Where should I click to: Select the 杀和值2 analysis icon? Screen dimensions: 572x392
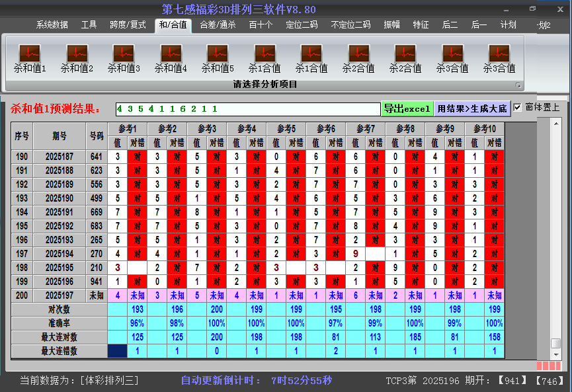(x=77, y=58)
